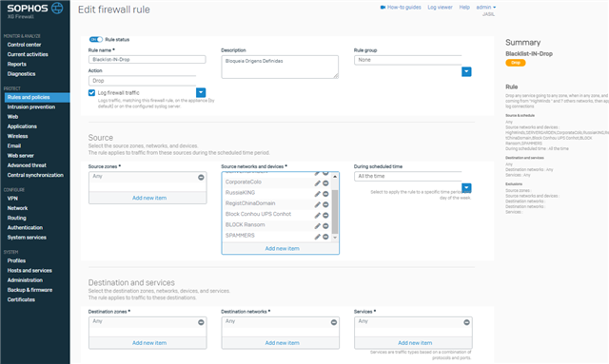This screenshot has height=364, width=609.
Task: Click the Rule name input field
Action: (147, 59)
